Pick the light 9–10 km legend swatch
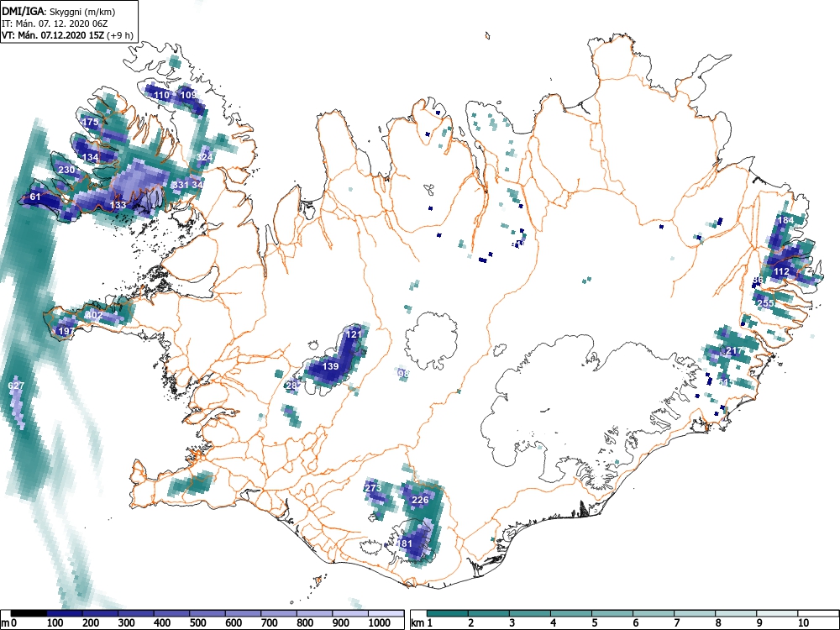This screenshot has width=840, height=630. point(777,613)
